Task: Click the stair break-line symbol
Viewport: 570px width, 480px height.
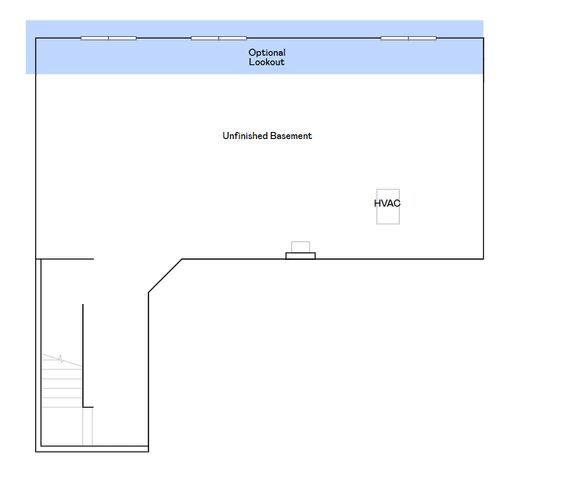Action: tap(61, 359)
